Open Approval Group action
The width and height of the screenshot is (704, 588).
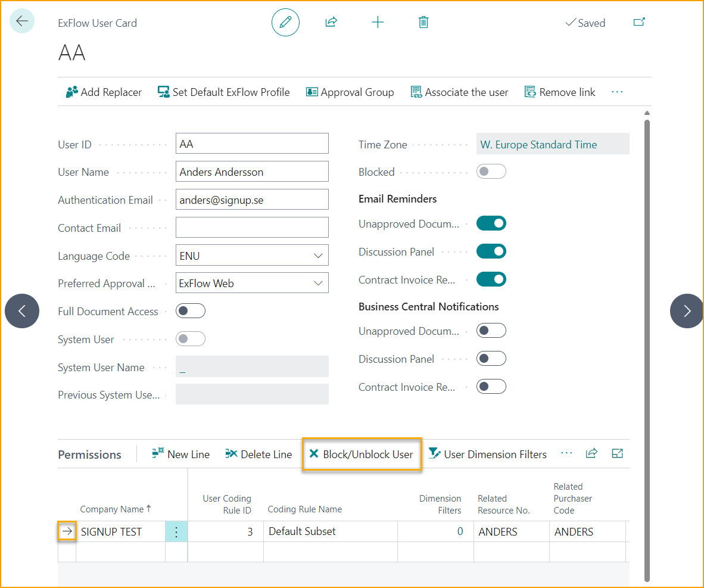click(x=350, y=92)
